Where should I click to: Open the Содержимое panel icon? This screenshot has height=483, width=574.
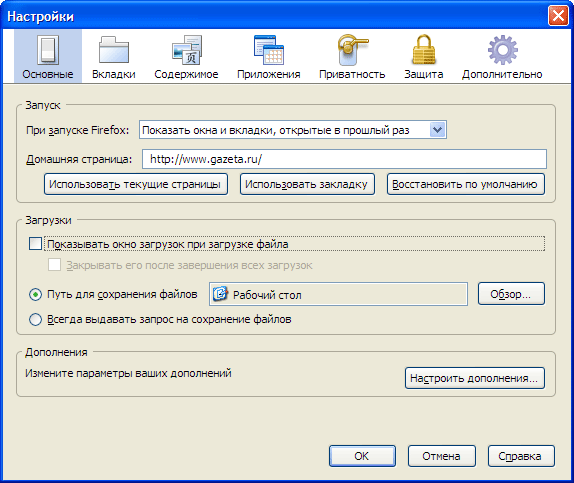pos(187,49)
